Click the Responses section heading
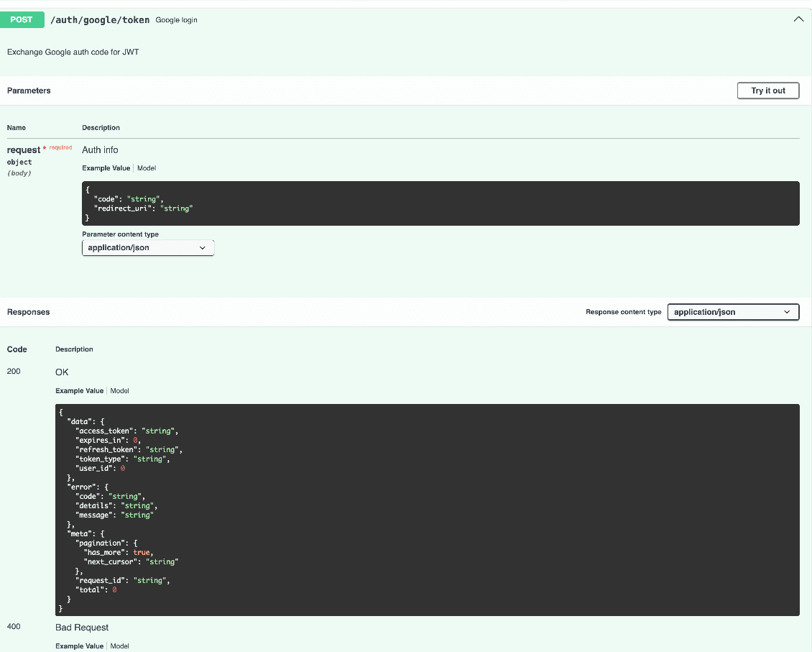Screen dimensions: 812x652 point(29,312)
